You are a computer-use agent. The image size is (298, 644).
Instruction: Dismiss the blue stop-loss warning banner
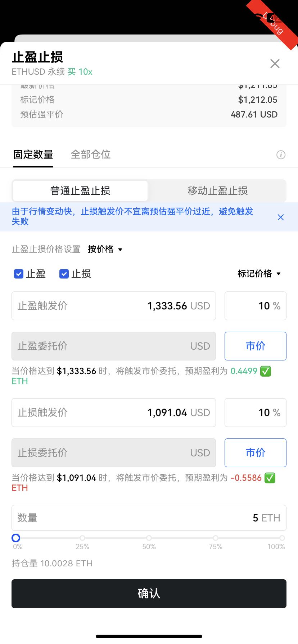click(x=281, y=217)
